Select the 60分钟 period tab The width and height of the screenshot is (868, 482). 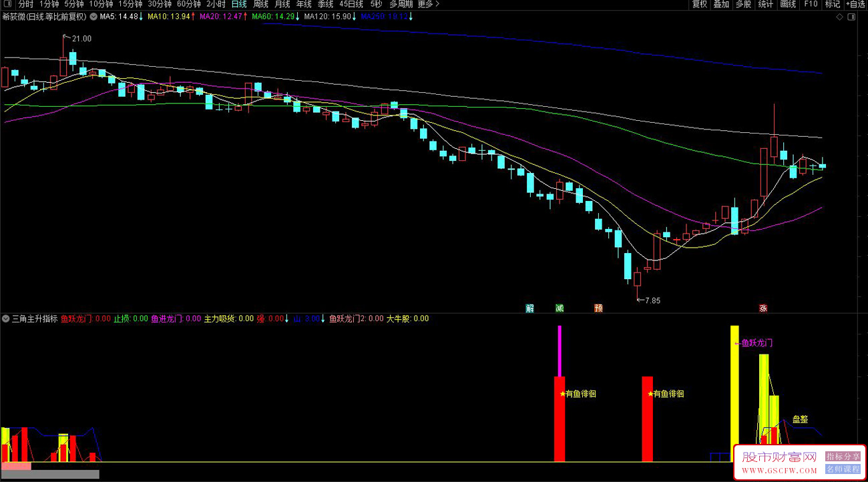click(190, 4)
